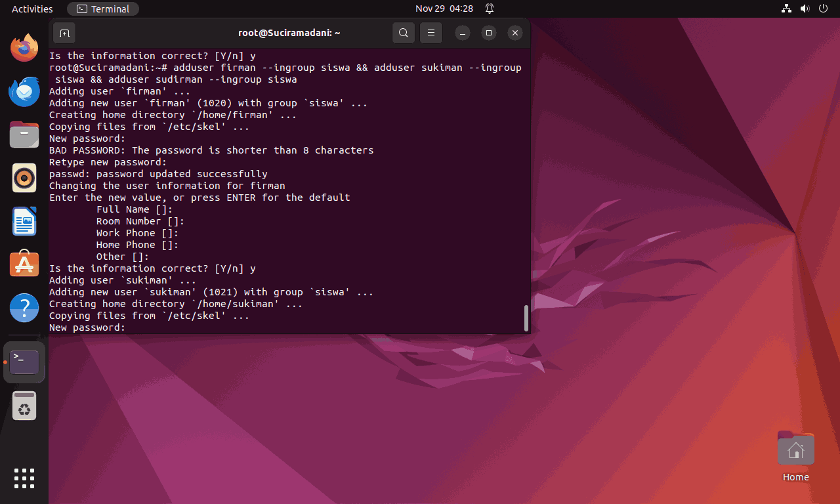The height and width of the screenshot is (504, 840).
Task: Launch Firefox from the dock
Action: [24, 48]
